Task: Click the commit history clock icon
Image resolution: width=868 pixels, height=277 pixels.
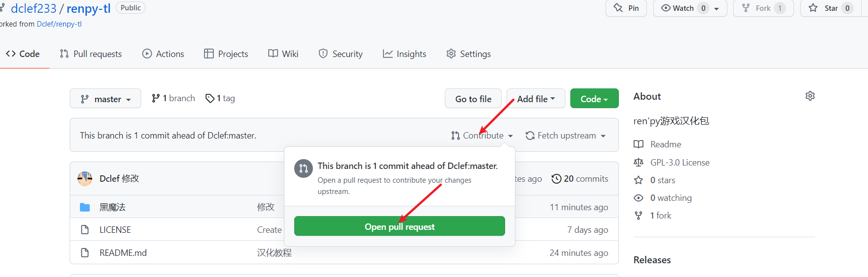Action: [556, 179]
